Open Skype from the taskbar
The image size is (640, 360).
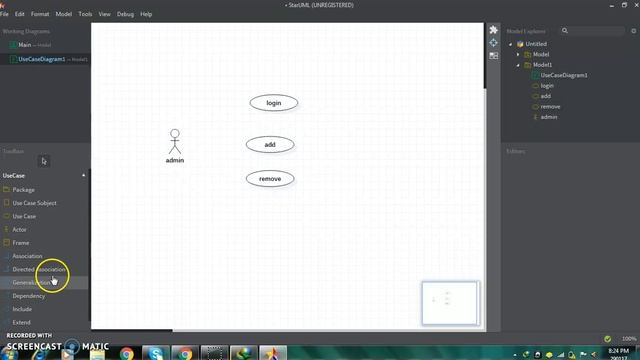156,353
